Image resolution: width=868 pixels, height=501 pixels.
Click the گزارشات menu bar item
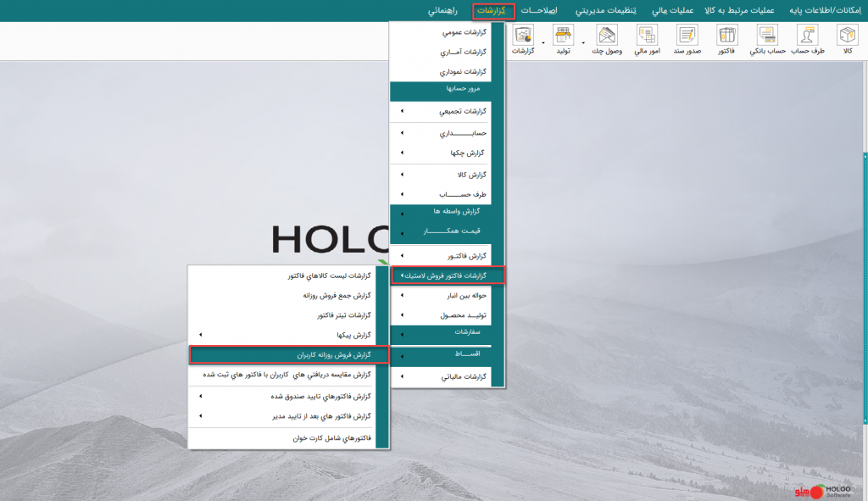[492, 10]
